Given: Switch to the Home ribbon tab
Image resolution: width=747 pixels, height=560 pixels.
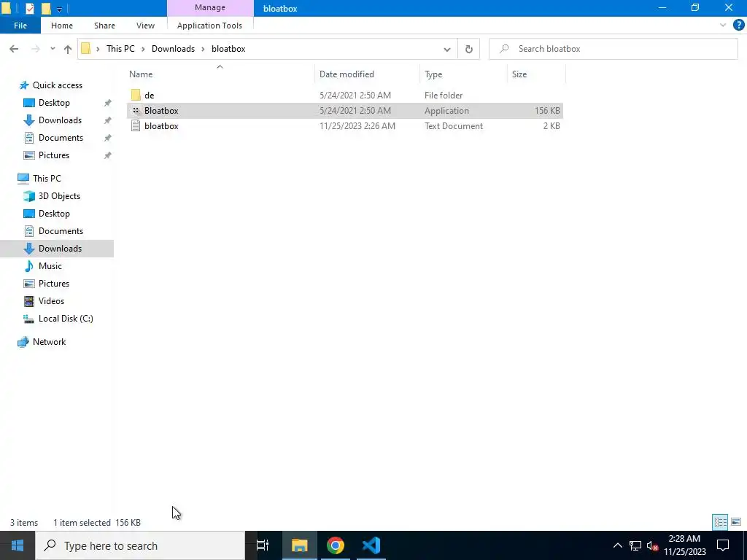Looking at the screenshot, I should 62,26.
